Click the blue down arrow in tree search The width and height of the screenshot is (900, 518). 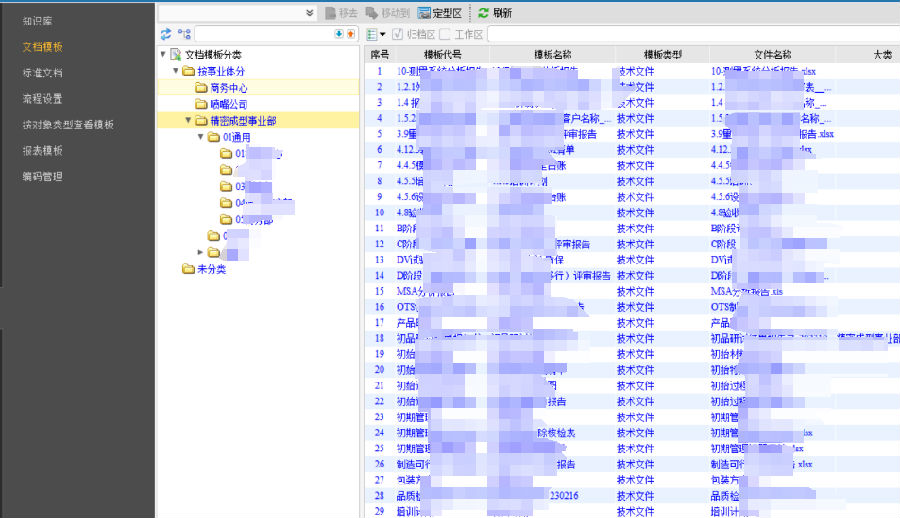point(338,34)
